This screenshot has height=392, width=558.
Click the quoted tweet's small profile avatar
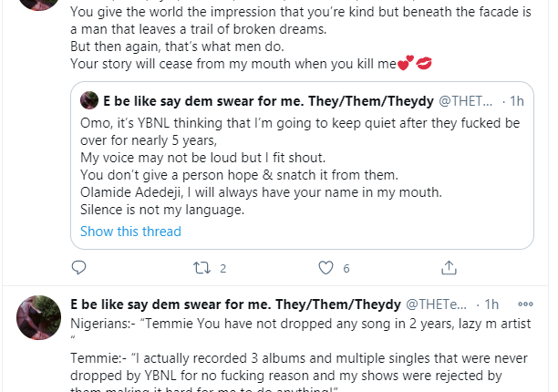[x=89, y=100]
